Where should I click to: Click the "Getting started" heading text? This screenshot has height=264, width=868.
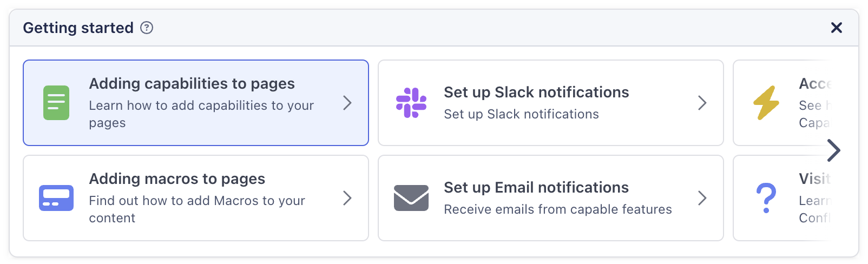coord(78,28)
